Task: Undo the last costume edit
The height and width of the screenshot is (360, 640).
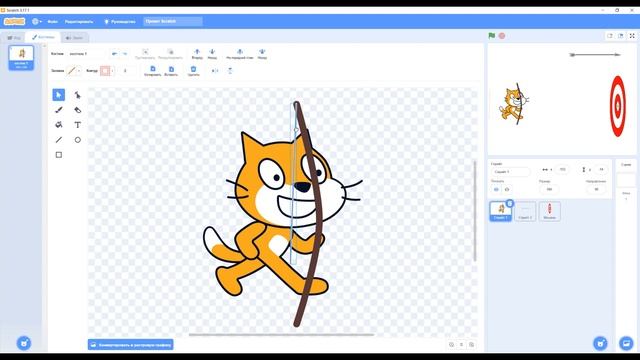Action: 114,53
